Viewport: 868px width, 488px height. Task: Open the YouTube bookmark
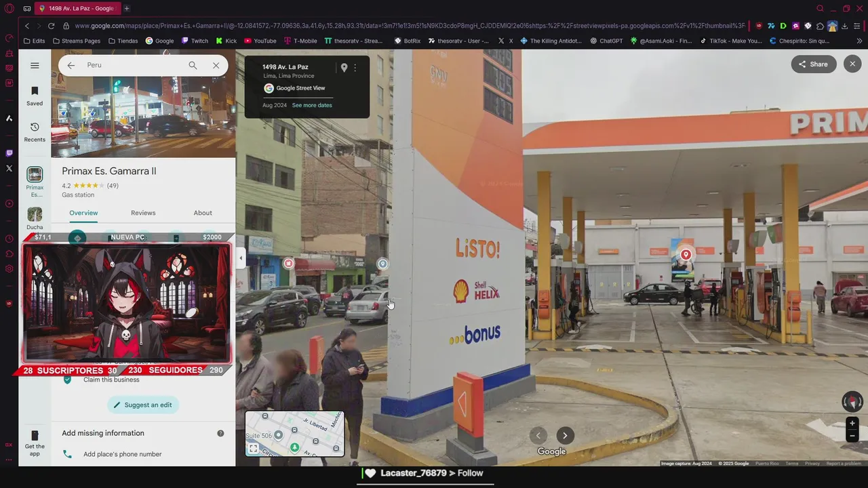click(260, 41)
